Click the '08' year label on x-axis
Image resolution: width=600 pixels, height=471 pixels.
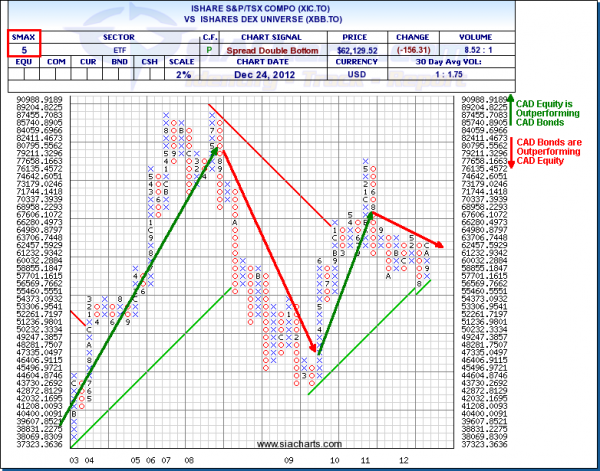pyautogui.click(x=188, y=460)
